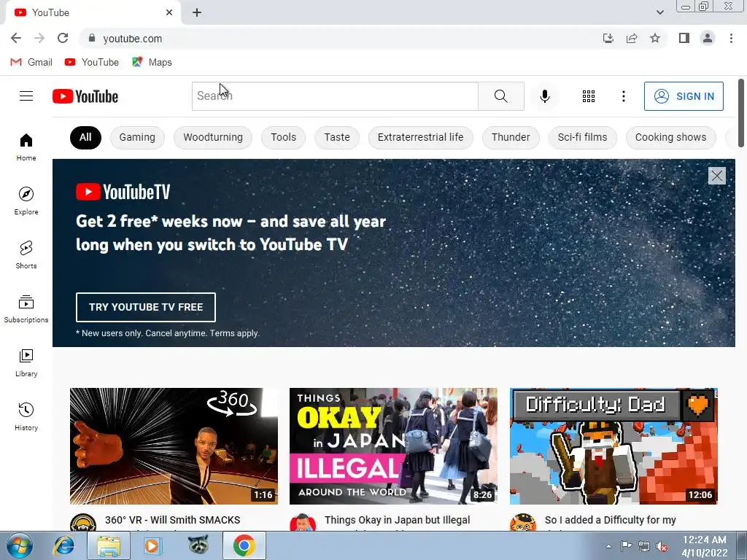The image size is (747, 560).
Task: Open the 360° VR Will Smith thumbnail
Action: point(174,446)
